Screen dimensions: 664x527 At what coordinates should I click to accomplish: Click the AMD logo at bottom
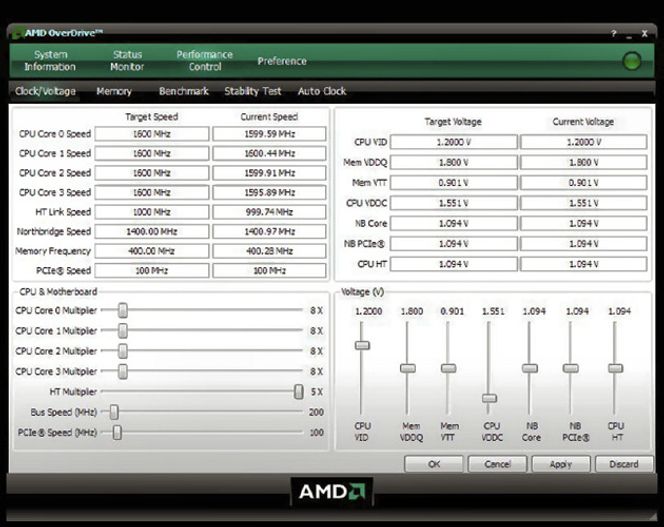coord(332,491)
